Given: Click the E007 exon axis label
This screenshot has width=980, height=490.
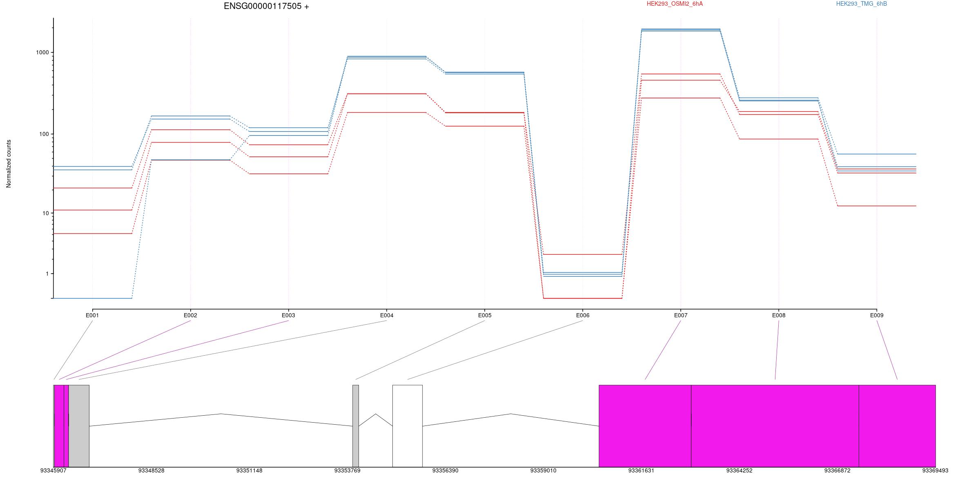Looking at the screenshot, I should coord(681,315).
